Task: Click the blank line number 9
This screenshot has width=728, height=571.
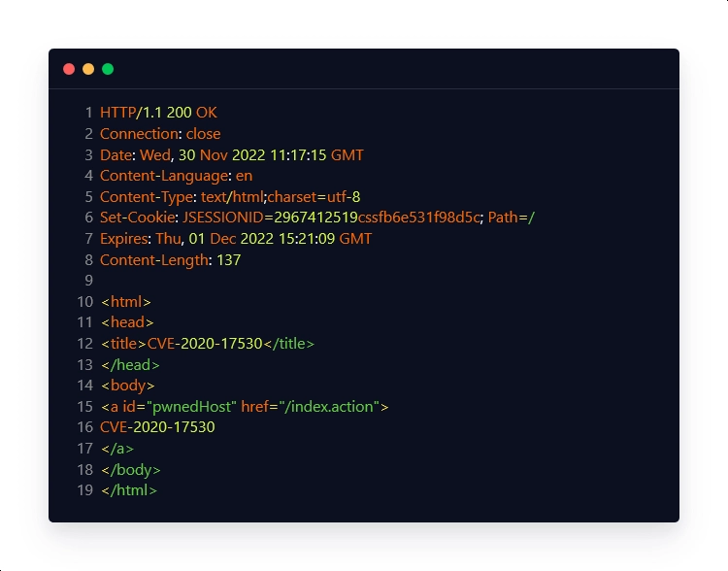Action: point(88,281)
